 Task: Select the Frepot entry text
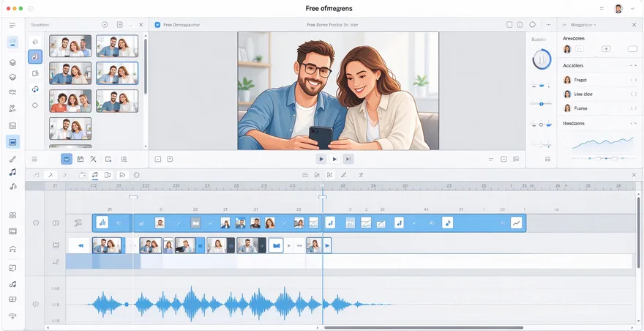coord(580,80)
